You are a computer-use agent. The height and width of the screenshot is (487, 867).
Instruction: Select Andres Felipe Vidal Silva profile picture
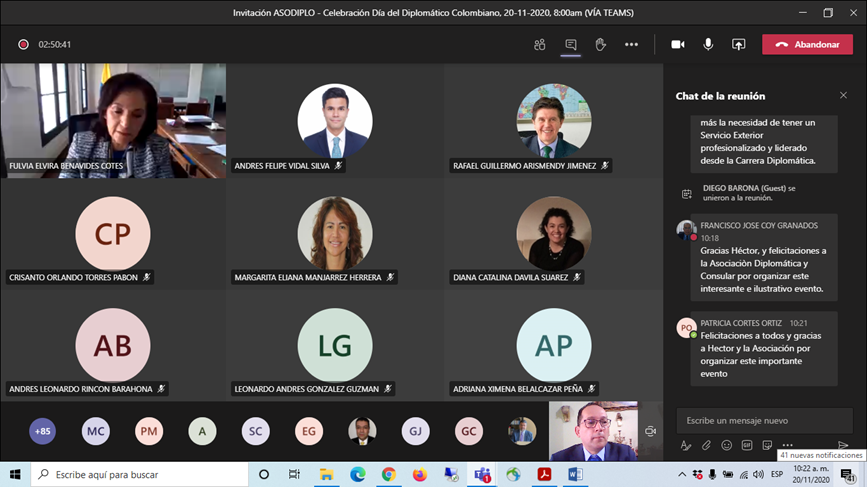coord(335,121)
